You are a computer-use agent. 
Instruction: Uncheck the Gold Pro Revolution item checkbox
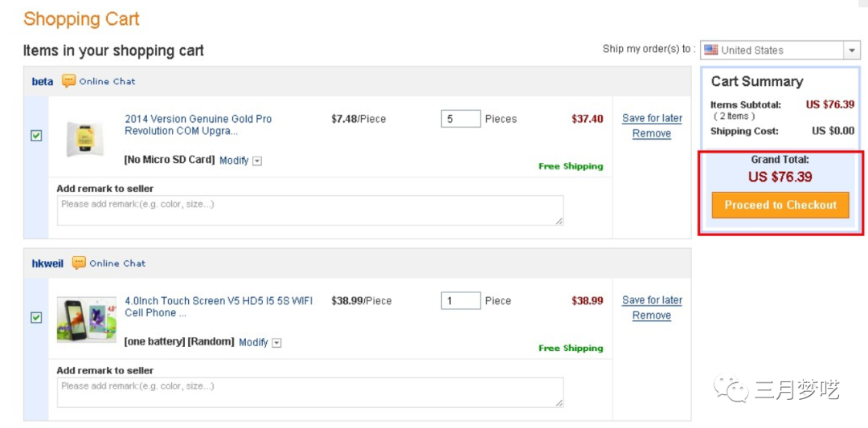pyautogui.click(x=36, y=136)
